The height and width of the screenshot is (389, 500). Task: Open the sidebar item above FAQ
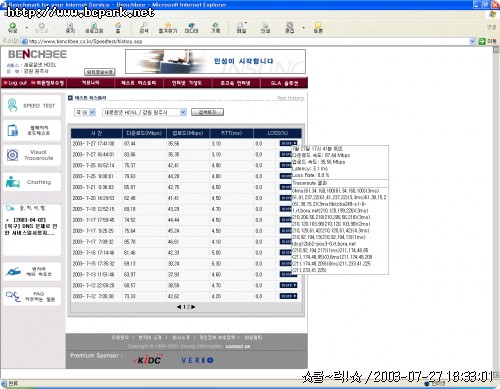(32, 271)
